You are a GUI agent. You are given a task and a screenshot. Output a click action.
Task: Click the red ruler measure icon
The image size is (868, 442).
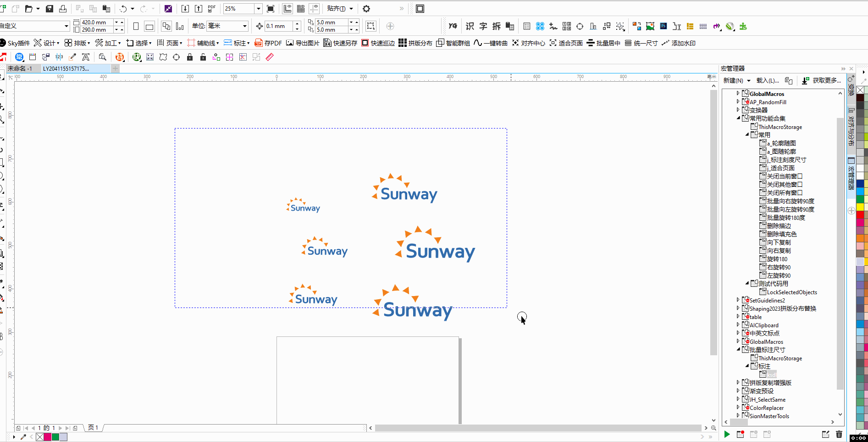(x=270, y=57)
